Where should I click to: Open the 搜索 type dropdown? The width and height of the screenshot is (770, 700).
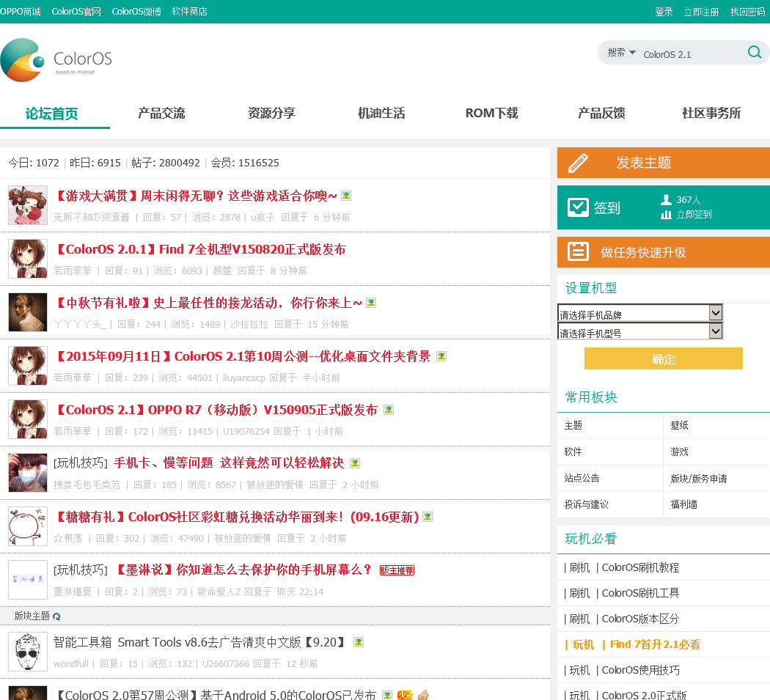point(621,53)
